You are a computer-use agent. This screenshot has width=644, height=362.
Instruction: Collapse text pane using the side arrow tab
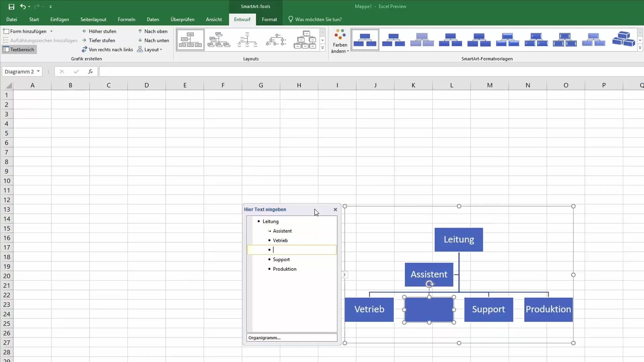(344, 275)
